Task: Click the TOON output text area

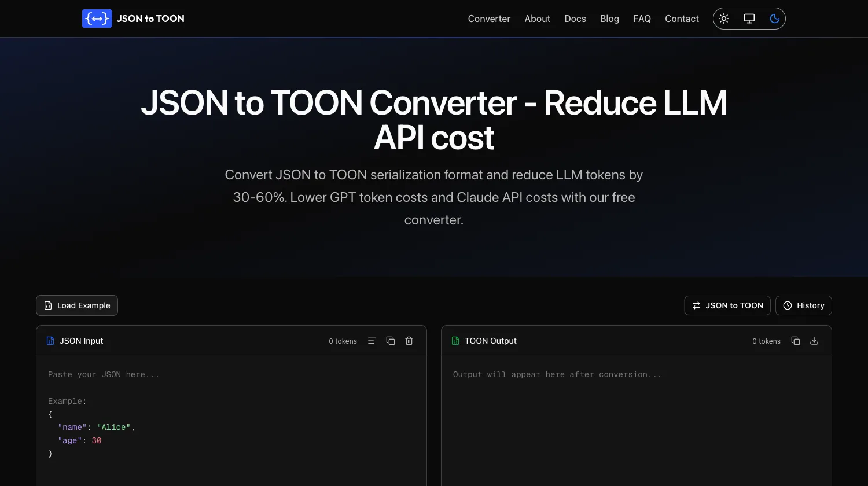Action: (x=637, y=421)
